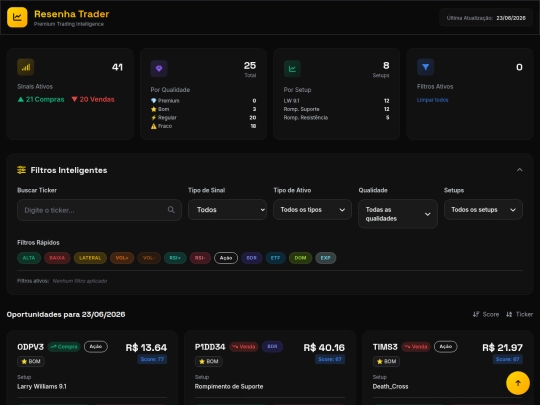Click the Score sort icon
The height and width of the screenshot is (405, 540).
coord(476,314)
